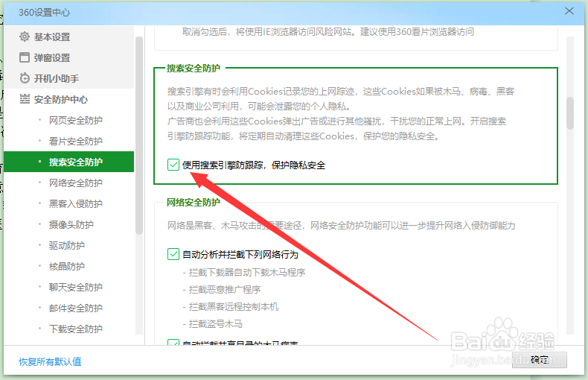Image resolution: width=588 pixels, height=380 pixels.
Task: Open 下载安全防护 settings
Action: pyautogui.click(x=75, y=329)
